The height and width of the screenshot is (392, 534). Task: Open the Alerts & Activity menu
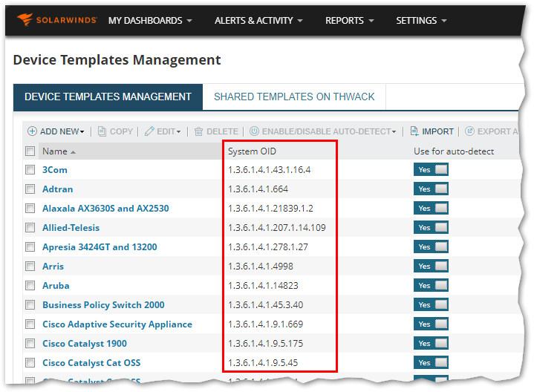(x=258, y=21)
